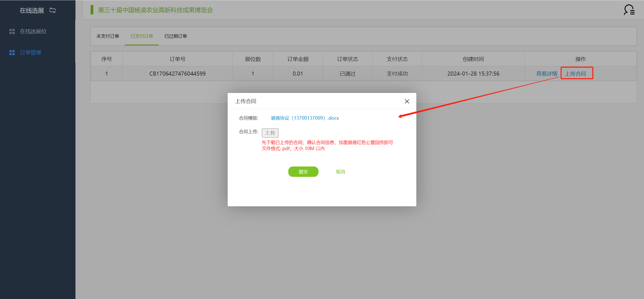The height and width of the screenshot is (299, 644).
Task: Switch to the 已支付订单 tab
Action: 142,36
